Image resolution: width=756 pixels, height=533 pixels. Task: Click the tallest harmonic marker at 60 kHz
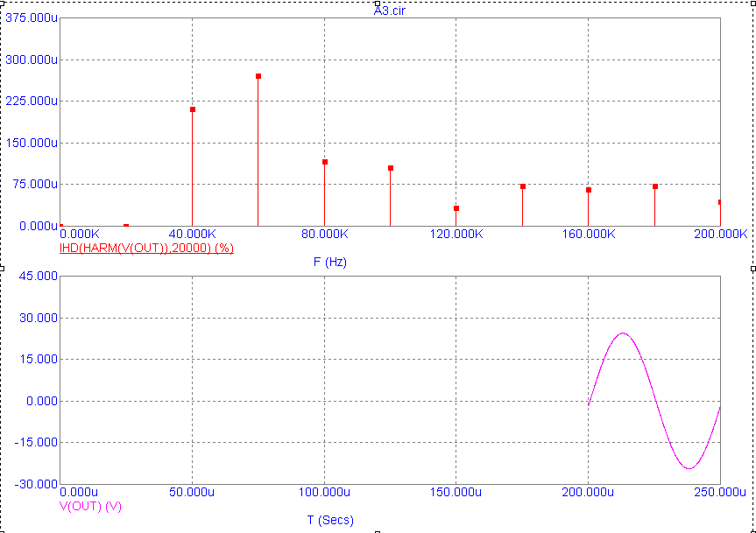tap(258, 76)
